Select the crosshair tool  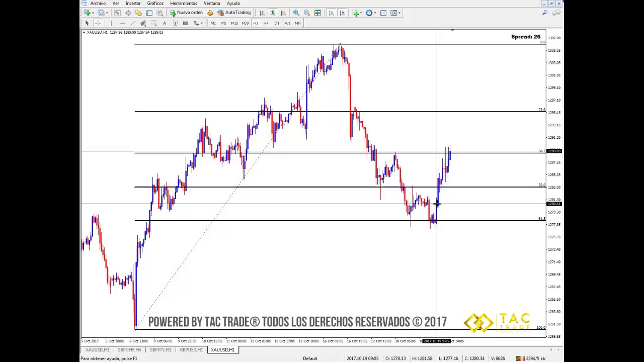pos(98,23)
